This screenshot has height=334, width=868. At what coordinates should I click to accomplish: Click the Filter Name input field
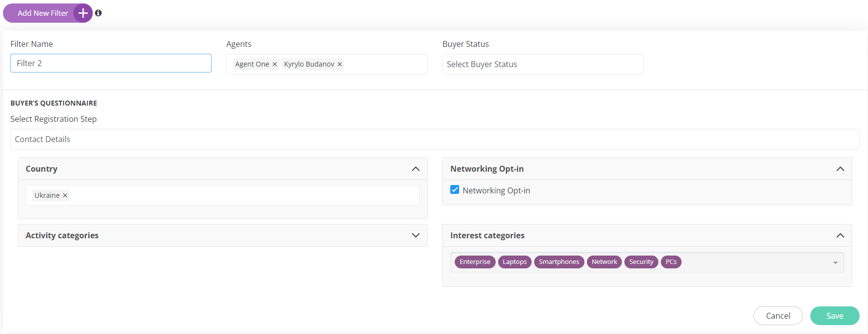111,63
